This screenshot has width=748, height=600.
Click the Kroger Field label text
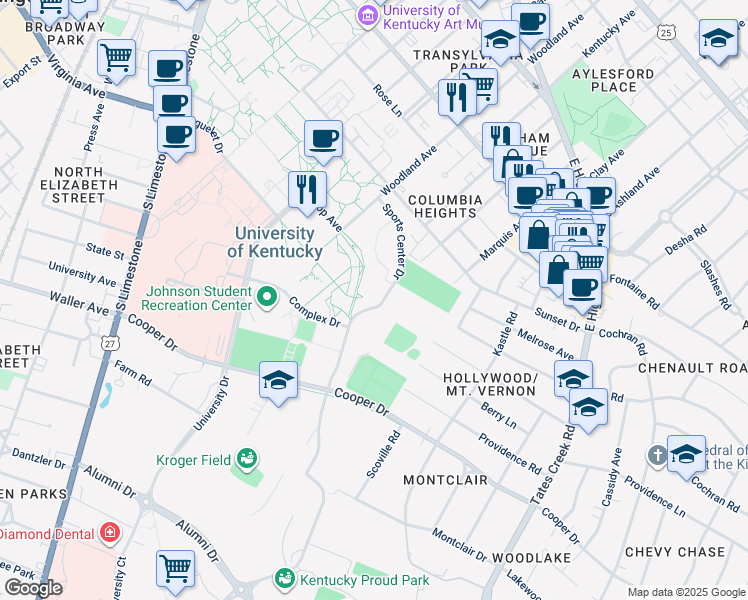194,460
